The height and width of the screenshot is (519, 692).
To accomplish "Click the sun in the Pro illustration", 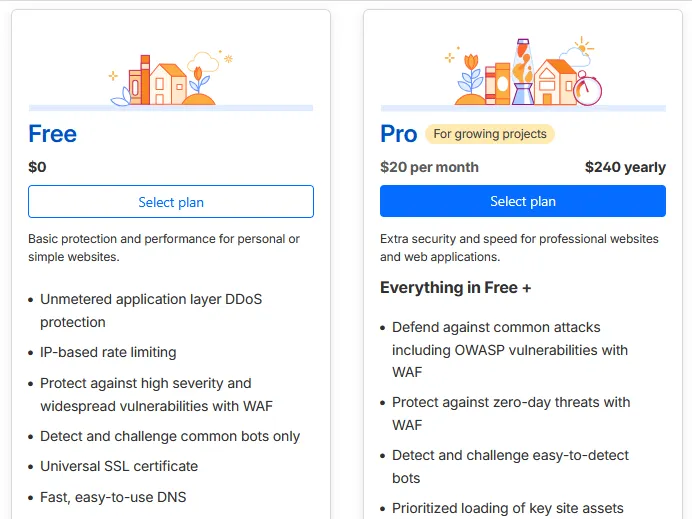I will [582, 46].
